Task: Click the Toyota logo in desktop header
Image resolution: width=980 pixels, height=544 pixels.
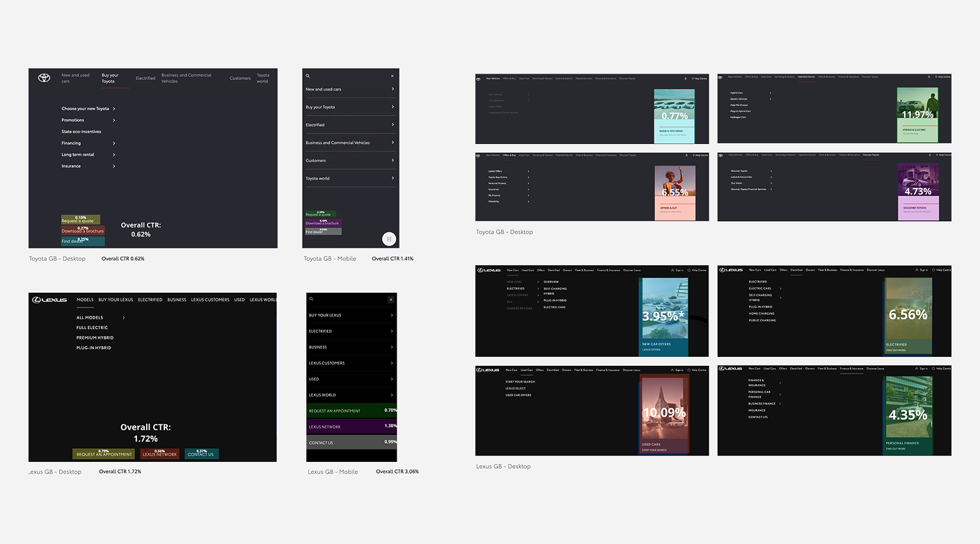Action: pos(44,78)
